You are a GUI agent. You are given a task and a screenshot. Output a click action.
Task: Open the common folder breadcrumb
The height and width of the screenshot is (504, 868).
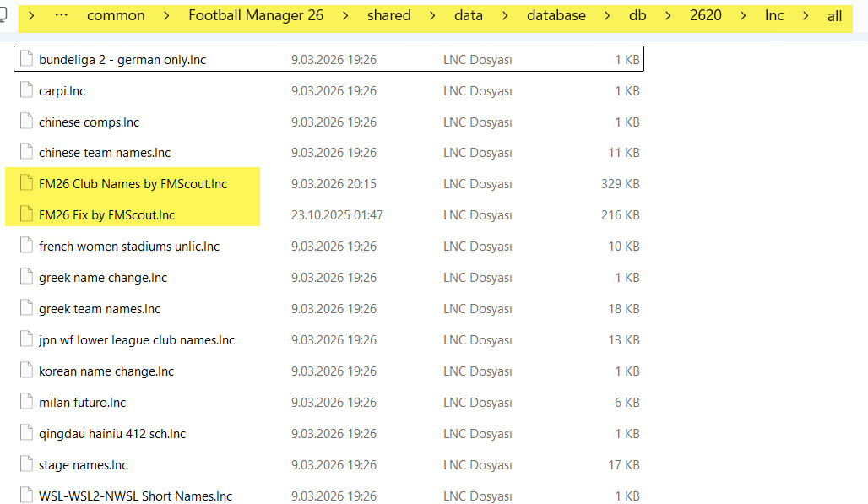click(116, 16)
